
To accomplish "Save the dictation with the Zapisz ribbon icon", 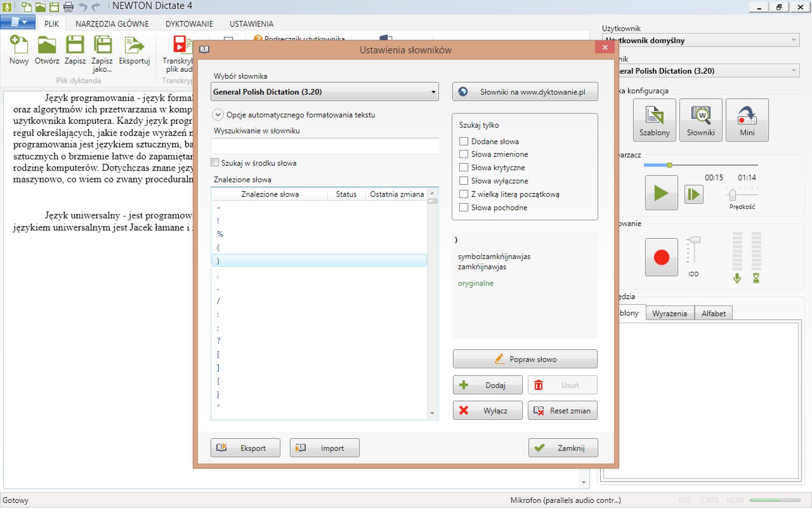I will coord(75,50).
